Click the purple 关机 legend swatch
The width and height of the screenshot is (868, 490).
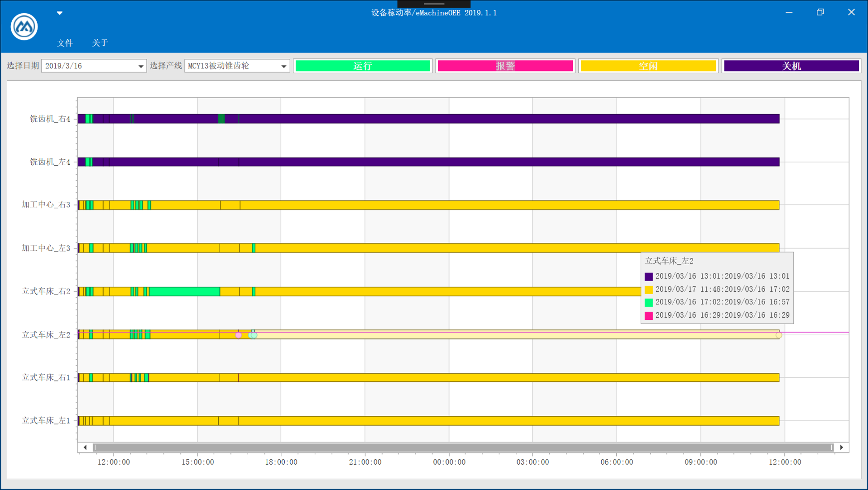coord(791,66)
